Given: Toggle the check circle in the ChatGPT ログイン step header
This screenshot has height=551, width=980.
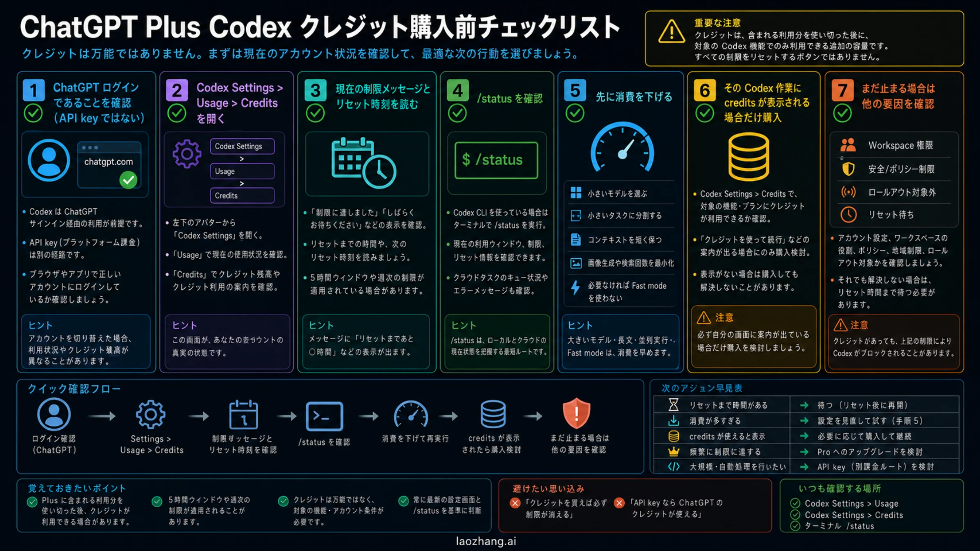Looking at the screenshot, I should coord(33,113).
